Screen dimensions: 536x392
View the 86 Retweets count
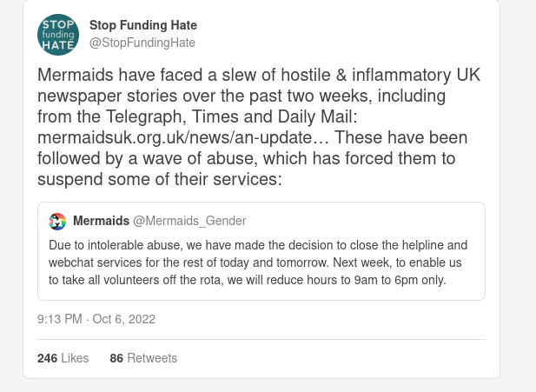[142, 358]
